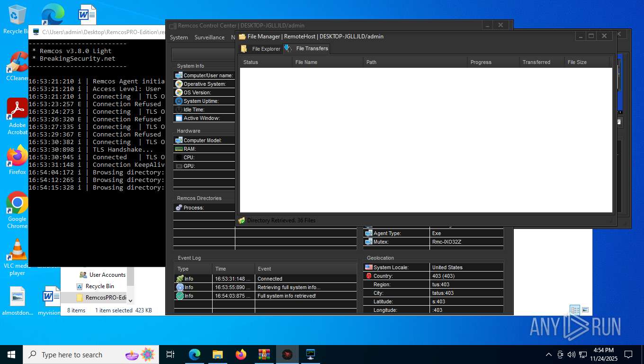
Task: Show hidden system tray icons
Action: tap(549, 355)
